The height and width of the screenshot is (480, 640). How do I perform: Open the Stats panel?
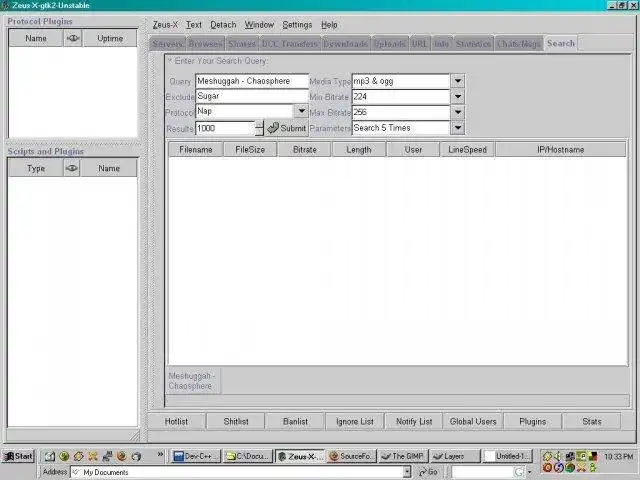[x=592, y=421]
